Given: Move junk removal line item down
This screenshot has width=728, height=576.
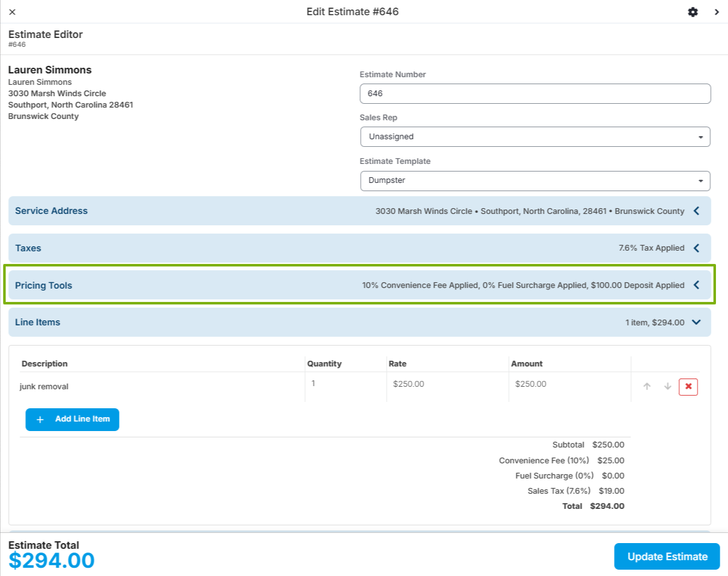Looking at the screenshot, I should [x=668, y=386].
